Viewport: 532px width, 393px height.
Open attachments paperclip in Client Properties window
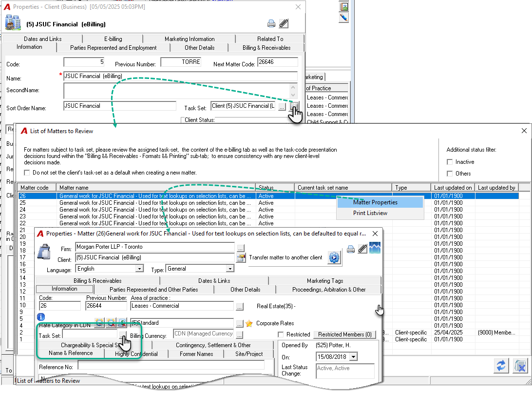284,23
